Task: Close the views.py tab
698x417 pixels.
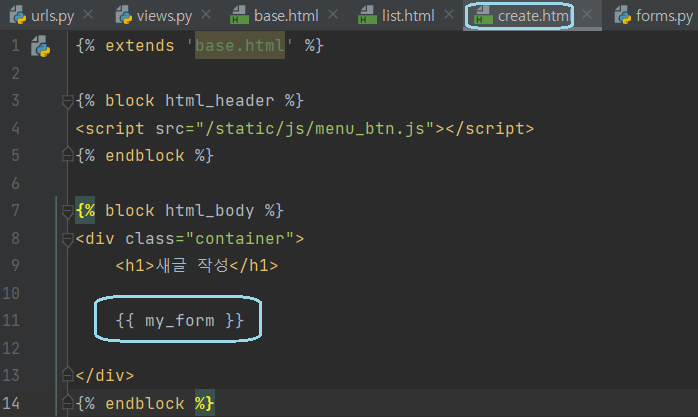Action: [206, 15]
